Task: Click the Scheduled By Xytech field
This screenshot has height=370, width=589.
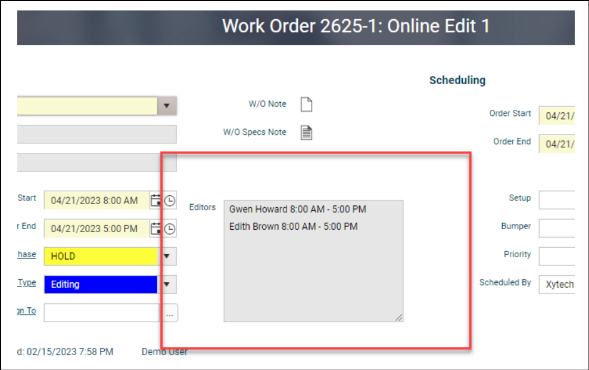Action: point(557,284)
